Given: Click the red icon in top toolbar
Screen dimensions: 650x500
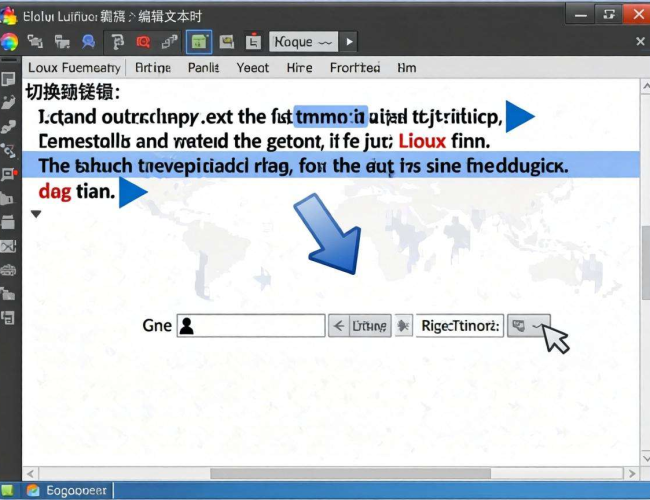Looking at the screenshot, I should (x=142, y=42).
